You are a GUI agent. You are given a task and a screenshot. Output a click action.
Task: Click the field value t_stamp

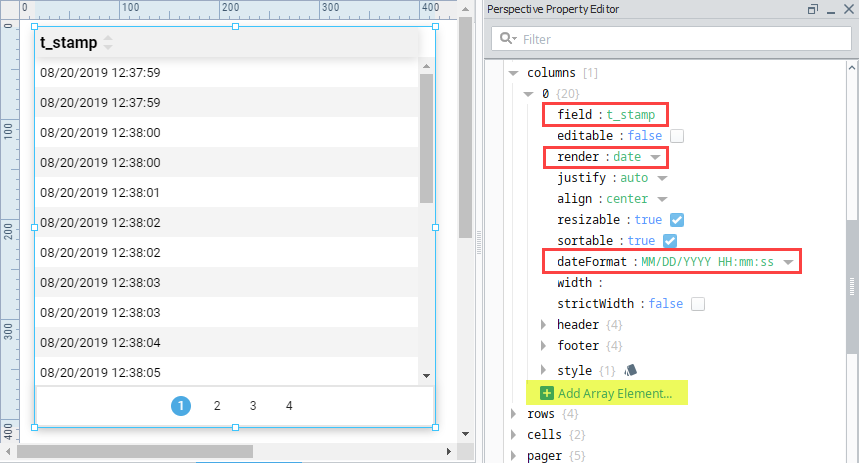(631, 115)
